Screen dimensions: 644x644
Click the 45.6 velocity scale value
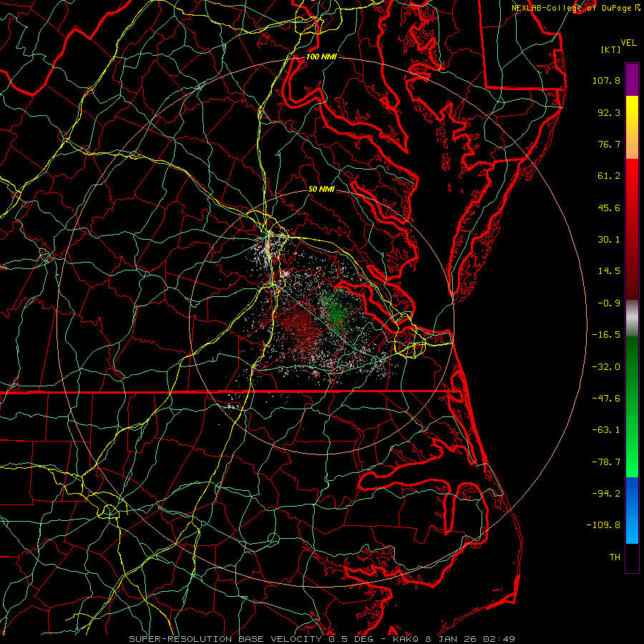(609, 208)
